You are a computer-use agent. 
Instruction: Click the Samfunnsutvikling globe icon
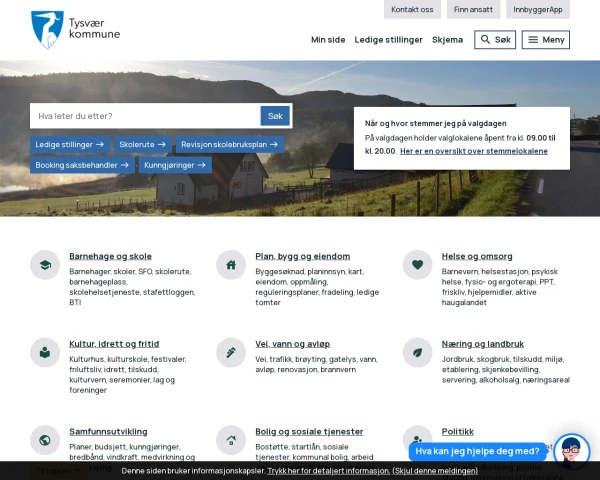click(45, 440)
